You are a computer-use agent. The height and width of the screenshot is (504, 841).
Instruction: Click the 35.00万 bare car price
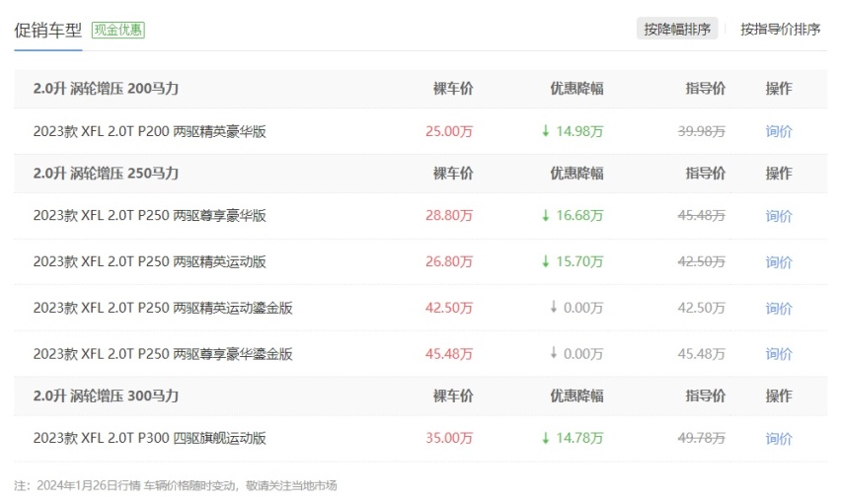(449, 438)
